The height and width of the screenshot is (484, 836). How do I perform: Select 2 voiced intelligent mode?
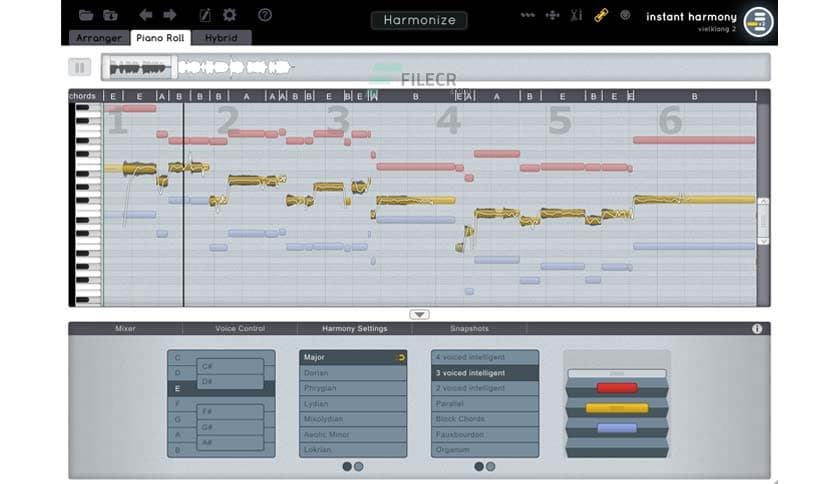pos(485,388)
